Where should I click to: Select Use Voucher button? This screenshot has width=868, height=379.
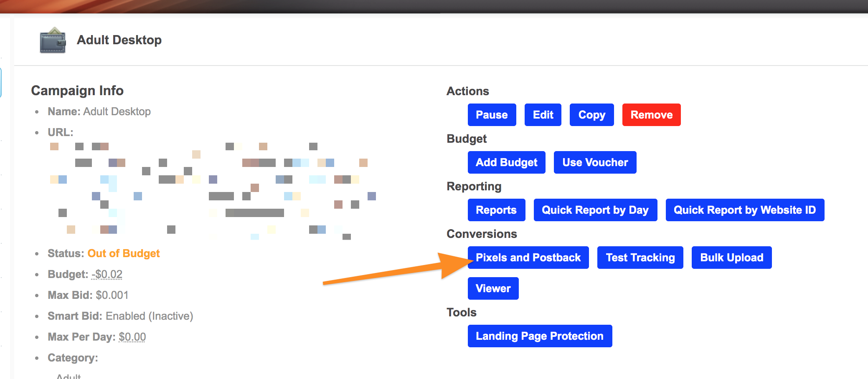[595, 162]
